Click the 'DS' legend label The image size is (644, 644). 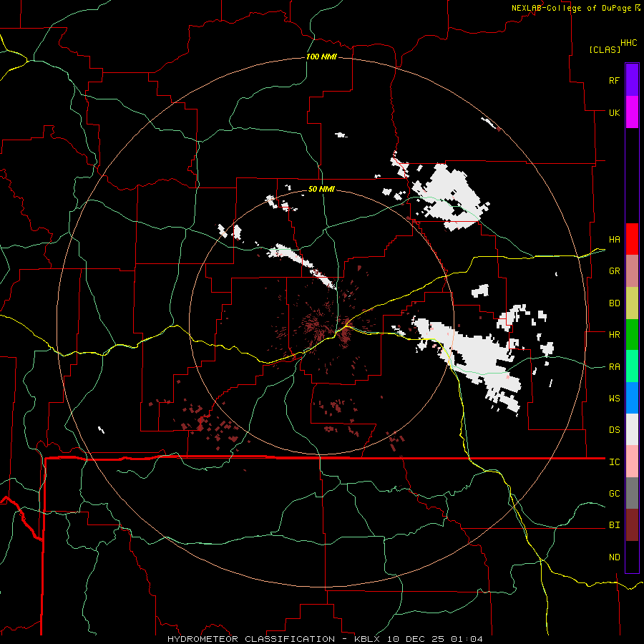point(615,430)
